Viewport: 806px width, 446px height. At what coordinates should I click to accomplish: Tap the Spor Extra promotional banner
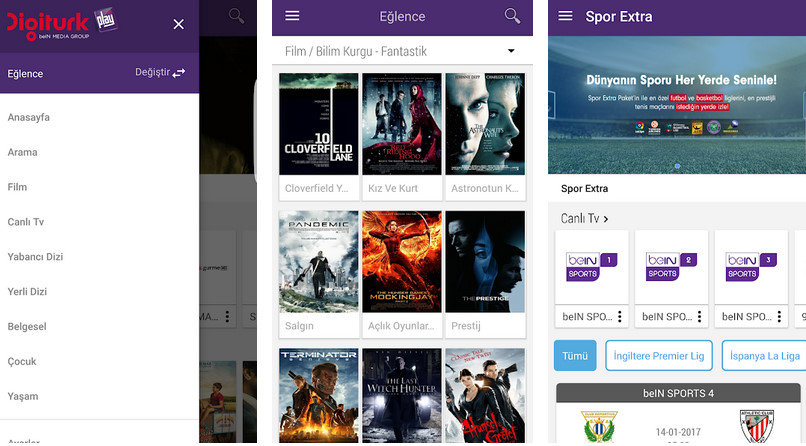click(677, 105)
